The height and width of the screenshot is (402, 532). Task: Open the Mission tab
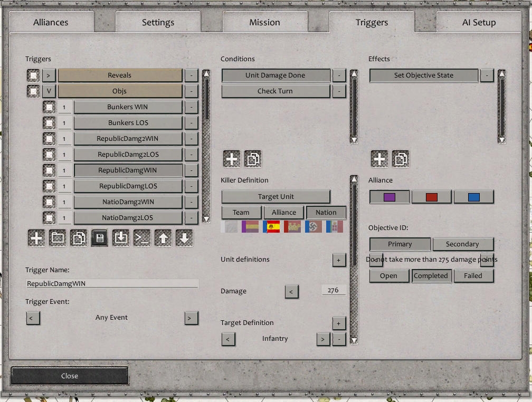264,23
